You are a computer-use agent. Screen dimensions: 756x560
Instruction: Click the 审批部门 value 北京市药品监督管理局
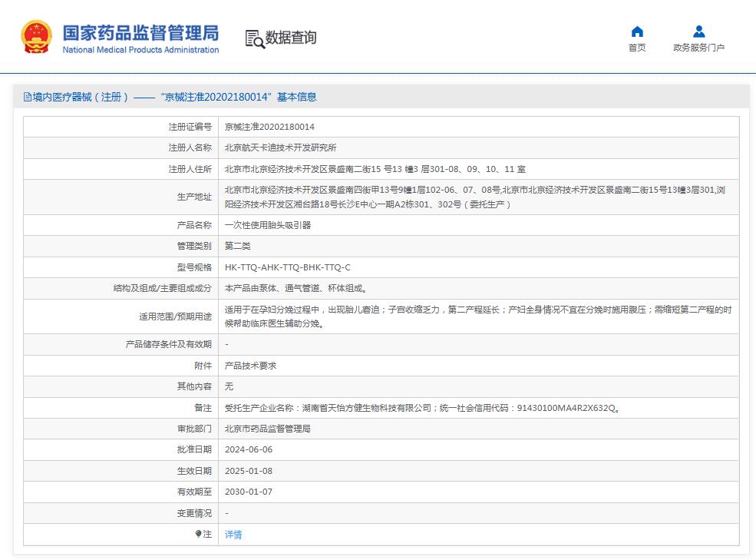(267, 429)
